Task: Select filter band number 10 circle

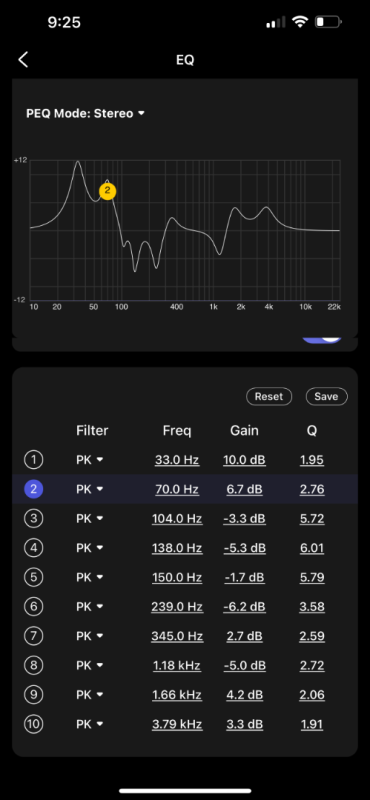Action: coord(34,724)
